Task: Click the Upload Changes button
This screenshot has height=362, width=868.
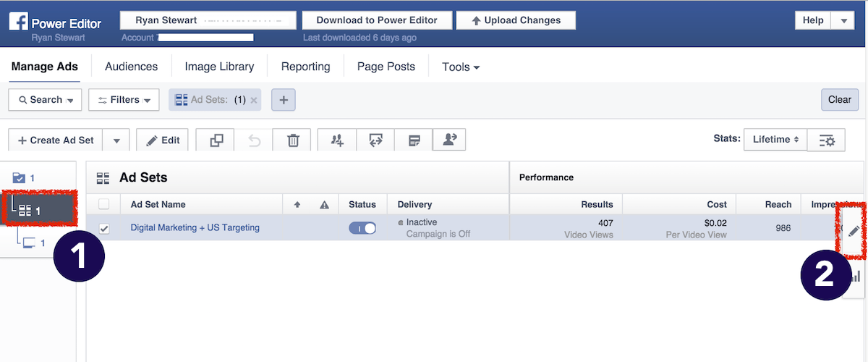Action: (516, 20)
